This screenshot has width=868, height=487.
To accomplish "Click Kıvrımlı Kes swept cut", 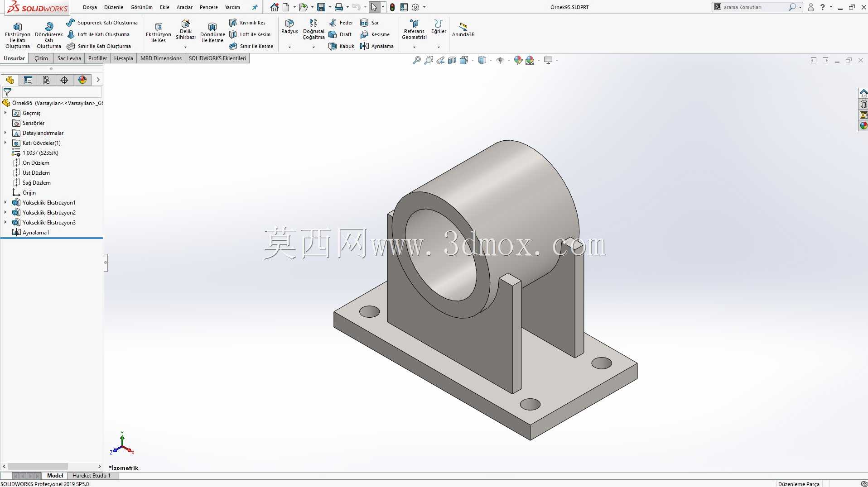I will [247, 23].
